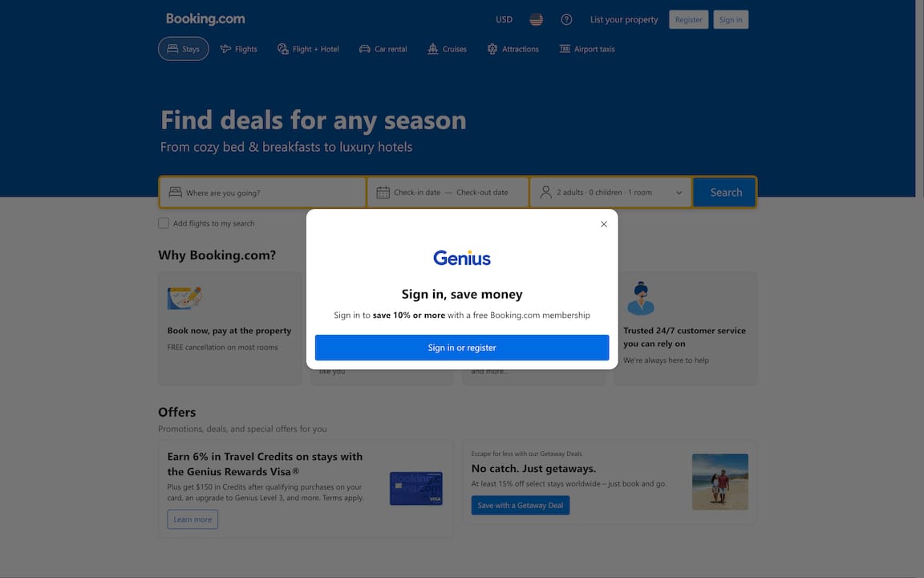924x578 pixels.
Task: Enable the Add flights to my search checkbox
Action: pos(163,223)
